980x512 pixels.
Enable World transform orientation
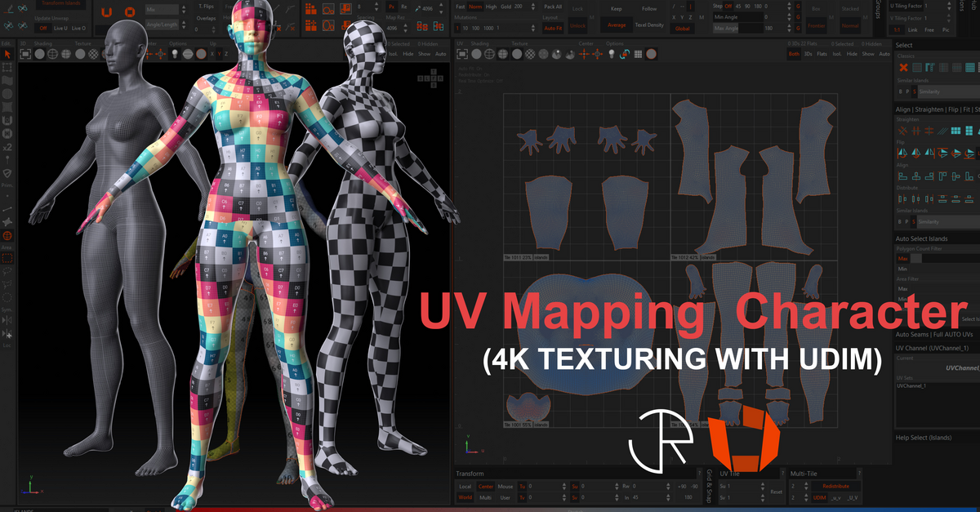click(465, 497)
